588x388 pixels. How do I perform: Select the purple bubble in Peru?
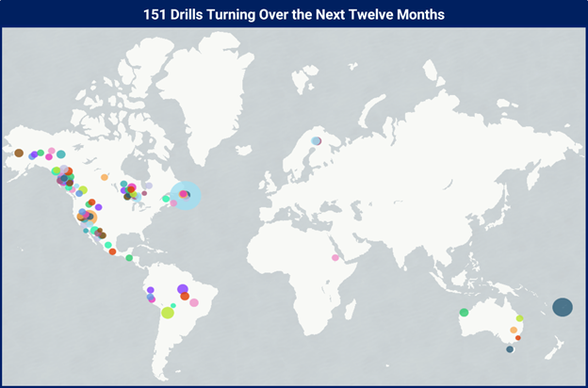[151, 290]
